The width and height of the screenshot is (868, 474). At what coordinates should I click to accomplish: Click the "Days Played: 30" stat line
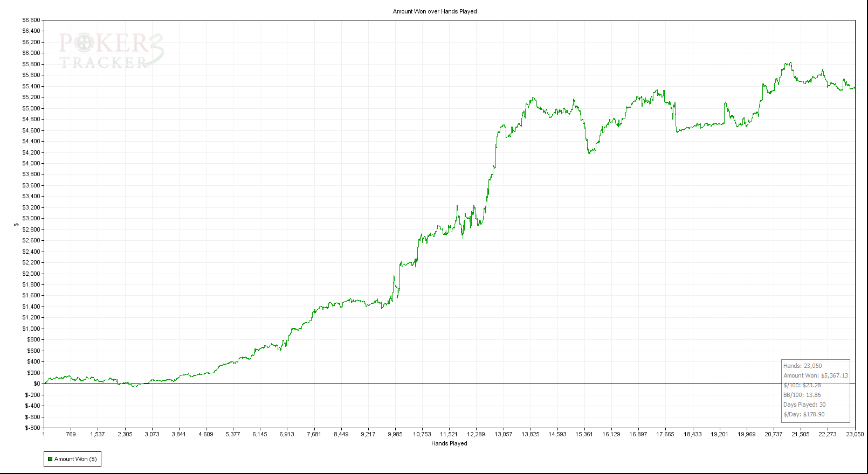click(804, 405)
